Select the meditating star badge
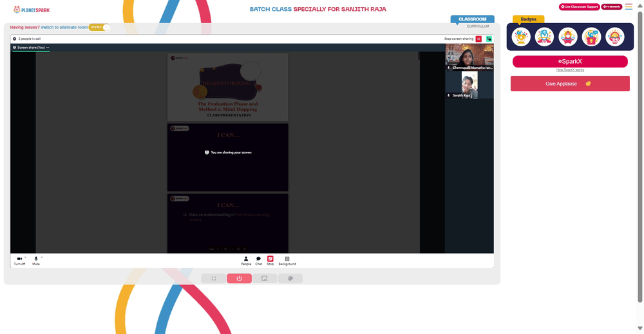644x334 pixels. (568, 37)
